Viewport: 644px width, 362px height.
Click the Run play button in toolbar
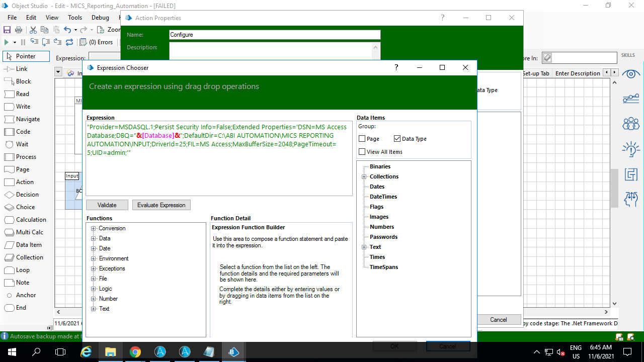(7, 42)
